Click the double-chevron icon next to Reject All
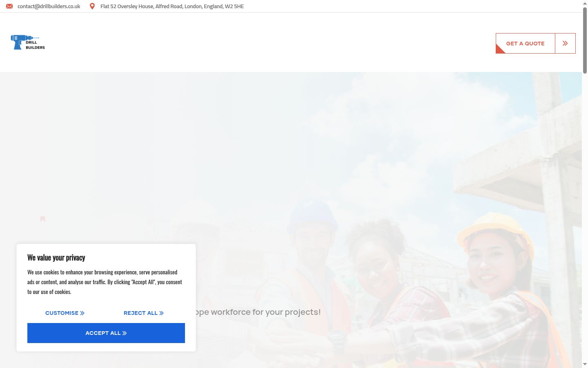 (161, 313)
